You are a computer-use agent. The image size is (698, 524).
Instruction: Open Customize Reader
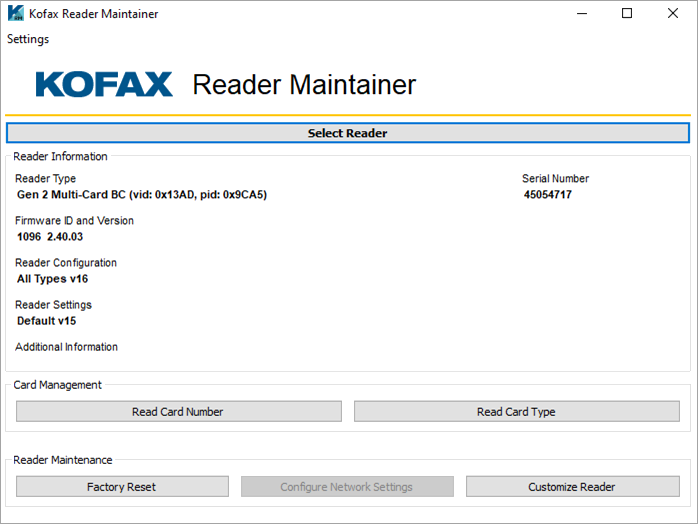pyautogui.click(x=572, y=487)
